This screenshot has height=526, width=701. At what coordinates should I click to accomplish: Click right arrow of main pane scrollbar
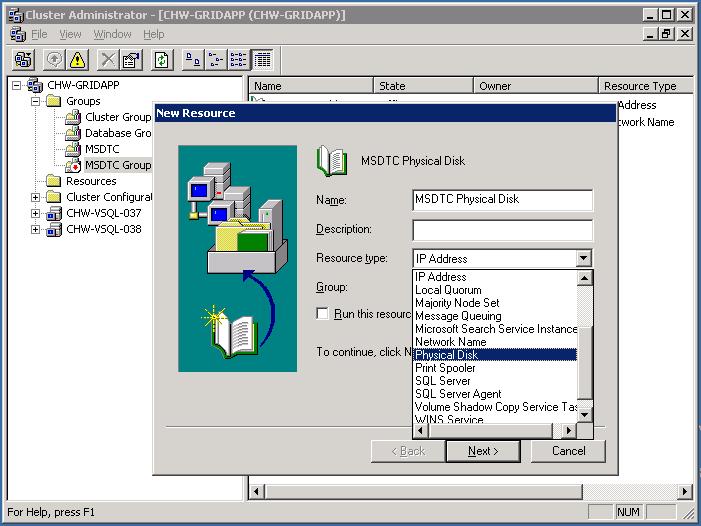pyautogui.click(x=684, y=492)
